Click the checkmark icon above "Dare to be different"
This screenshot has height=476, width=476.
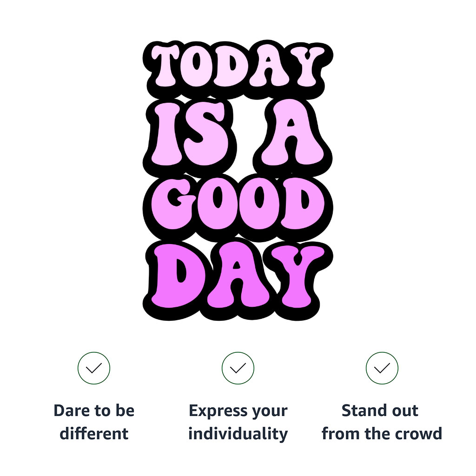coord(94,368)
